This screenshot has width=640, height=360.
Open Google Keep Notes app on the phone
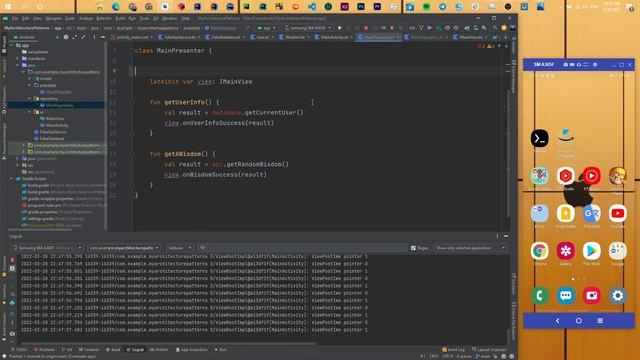point(566,213)
